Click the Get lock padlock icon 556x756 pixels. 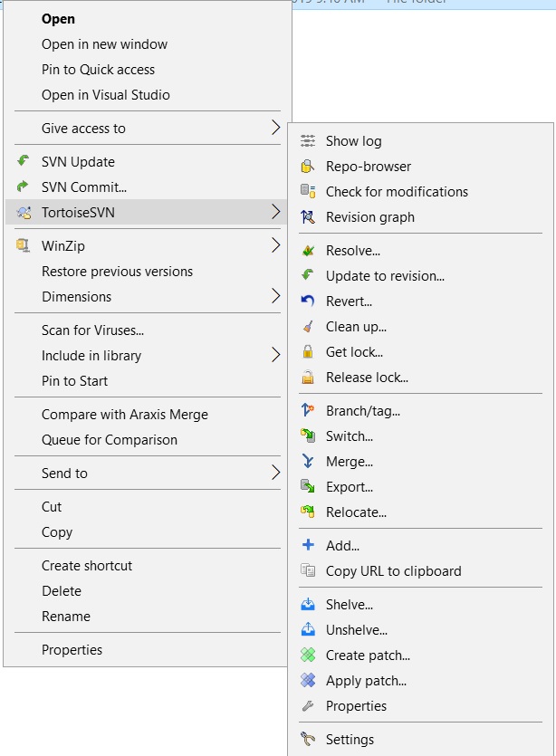coord(308,352)
